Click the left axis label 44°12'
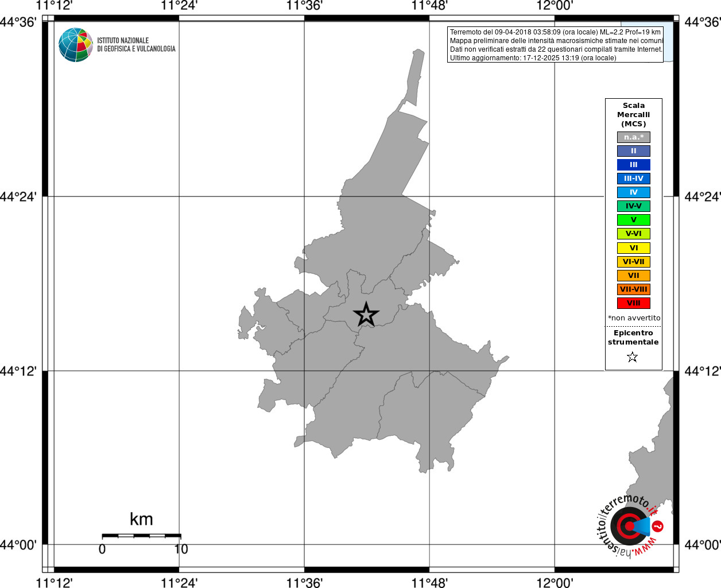Image resolution: width=721 pixels, height=588 pixels. point(18,371)
